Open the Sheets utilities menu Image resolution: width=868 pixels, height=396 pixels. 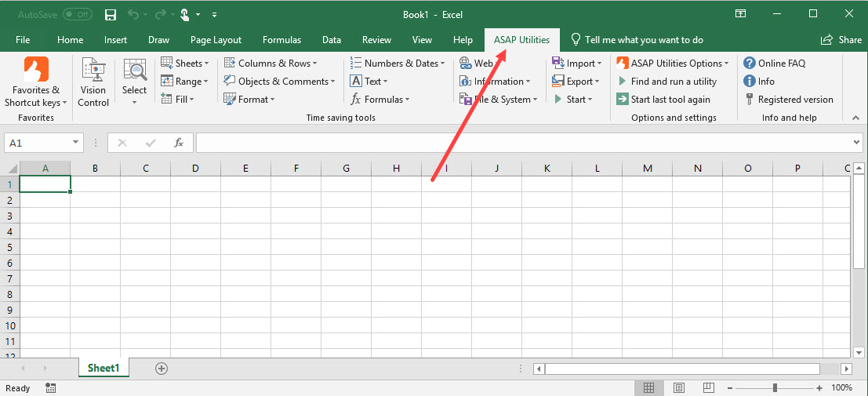[x=185, y=64]
